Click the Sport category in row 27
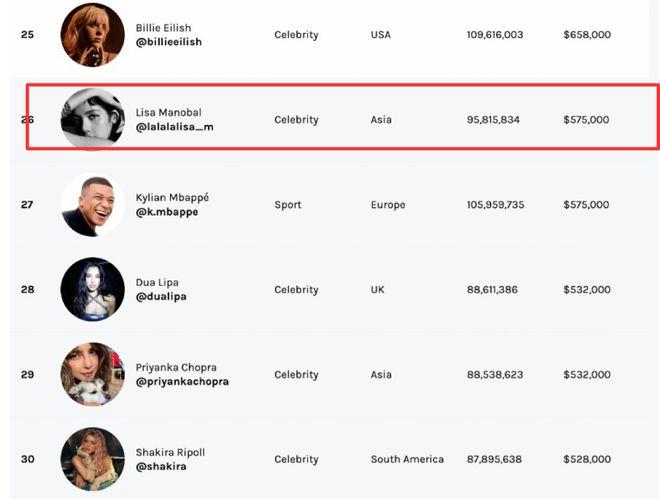This screenshot has width=660, height=499. 287,205
